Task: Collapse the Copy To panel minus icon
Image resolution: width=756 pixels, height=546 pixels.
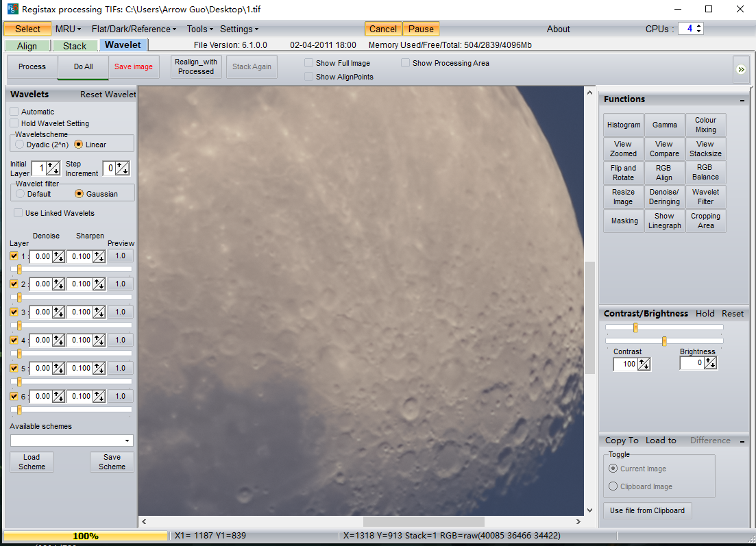Action: tap(742, 441)
